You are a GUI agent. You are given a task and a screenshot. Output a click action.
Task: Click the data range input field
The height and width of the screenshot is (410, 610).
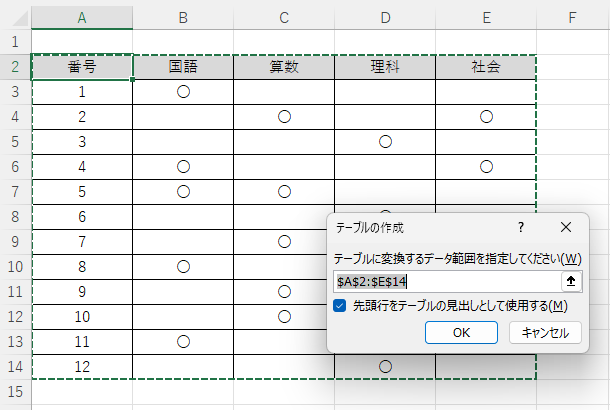coord(447,282)
